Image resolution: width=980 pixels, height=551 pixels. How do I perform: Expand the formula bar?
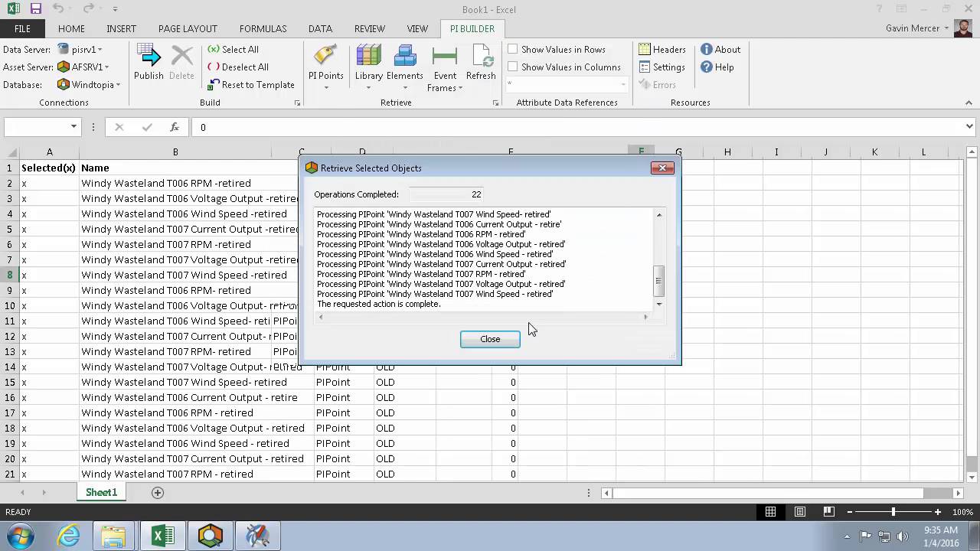click(x=969, y=127)
